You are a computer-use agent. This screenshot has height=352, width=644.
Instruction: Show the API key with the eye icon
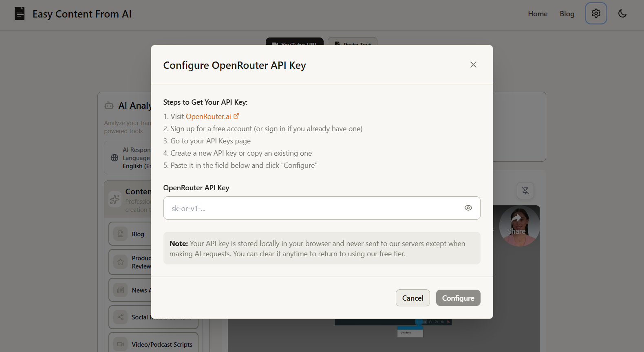coord(468,208)
